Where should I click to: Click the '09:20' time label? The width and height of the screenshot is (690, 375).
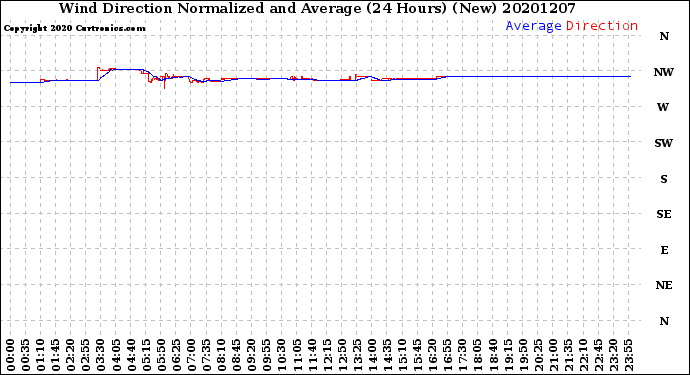point(252,355)
